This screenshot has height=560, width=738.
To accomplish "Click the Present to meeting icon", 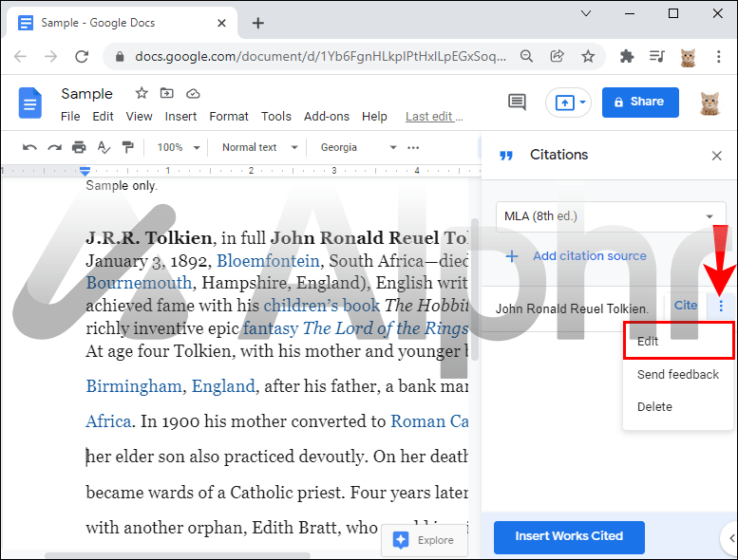I will (x=564, y=102).
